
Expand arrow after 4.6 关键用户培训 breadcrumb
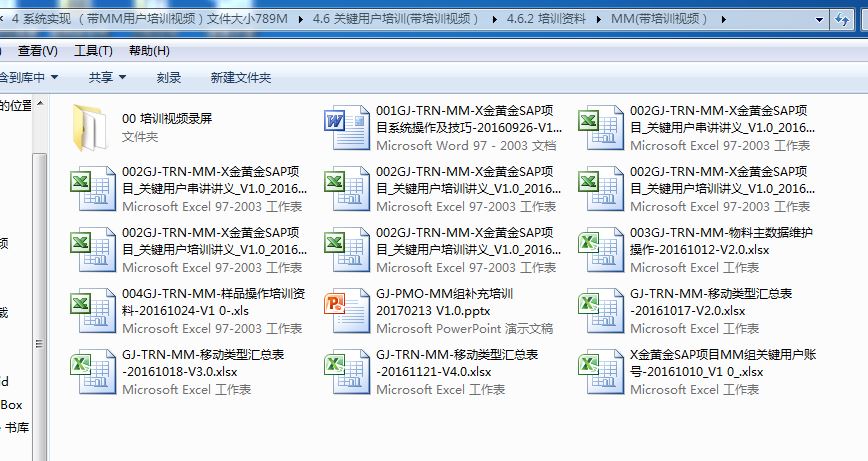pos(494,19)
